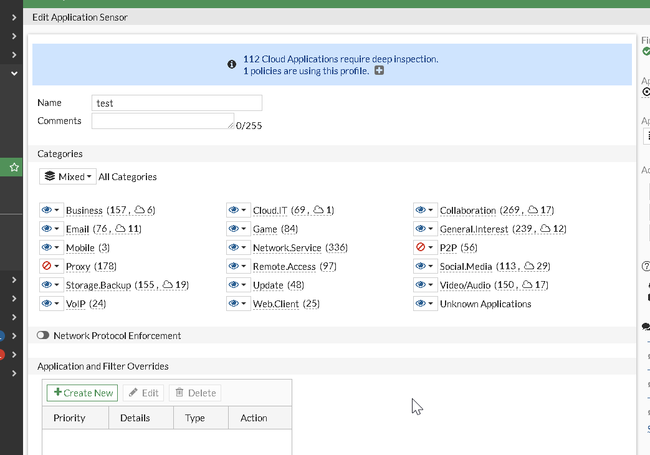The height and width of the screenshot is (455, 650).
Task: Click the info icon in the blue banner
Action: pyautogui.click(x=232, y=66)
